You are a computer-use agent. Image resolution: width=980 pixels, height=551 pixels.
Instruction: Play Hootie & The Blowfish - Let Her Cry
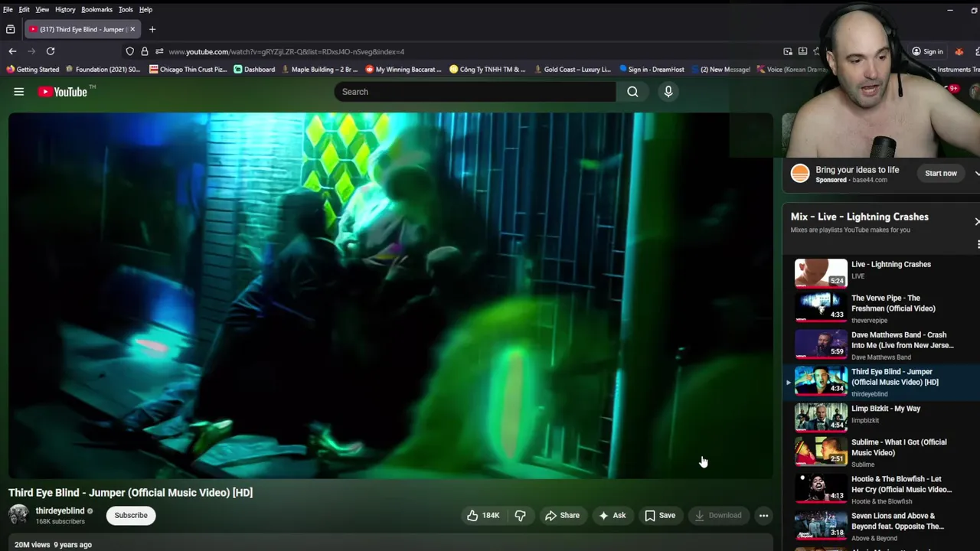[x=880, y=489]
